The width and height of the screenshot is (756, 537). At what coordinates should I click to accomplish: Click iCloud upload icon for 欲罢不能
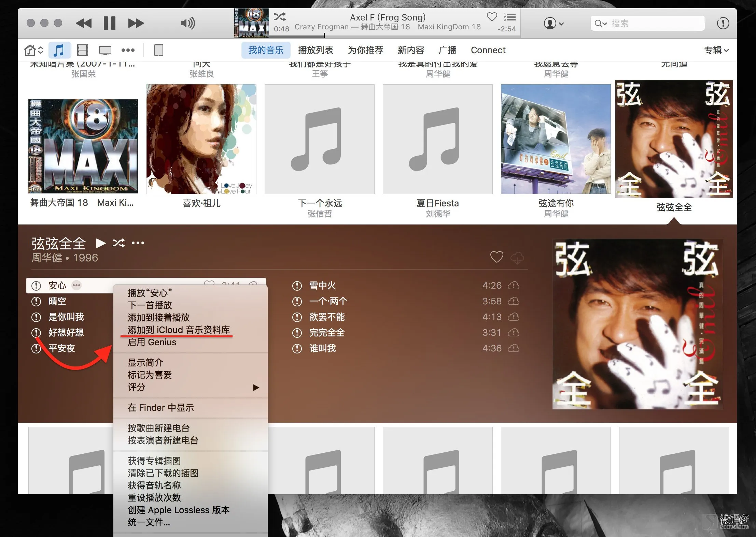coord(514,317)
